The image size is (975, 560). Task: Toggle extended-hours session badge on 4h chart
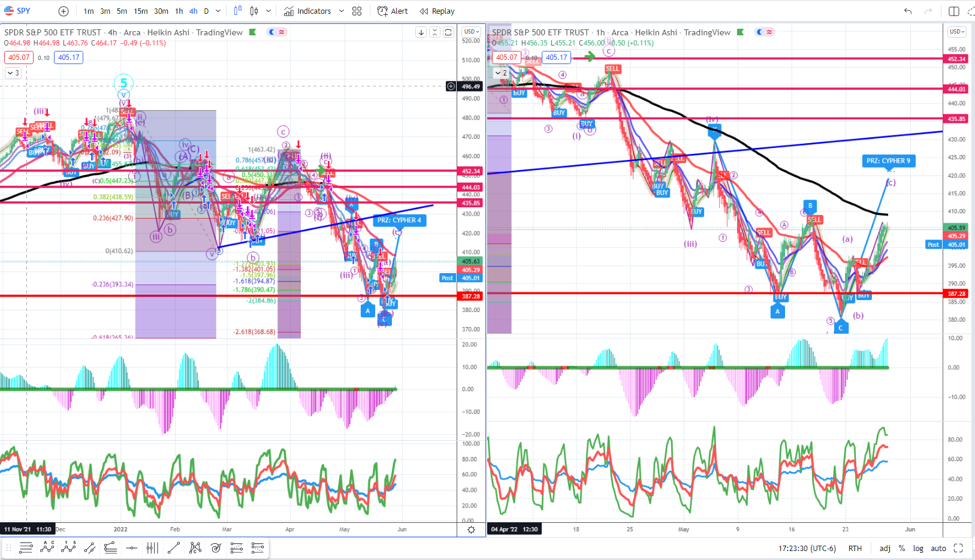pos(277,32)
